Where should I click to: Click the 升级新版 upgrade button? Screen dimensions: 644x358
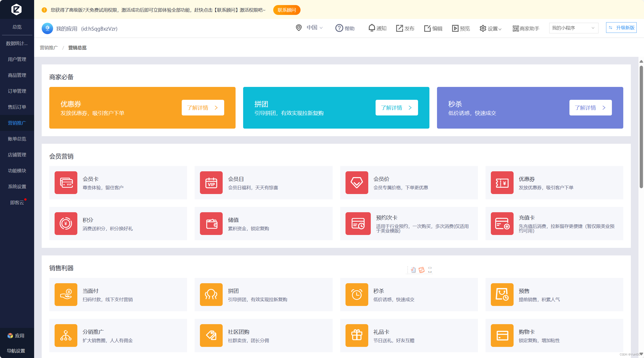tap(621, 28)
